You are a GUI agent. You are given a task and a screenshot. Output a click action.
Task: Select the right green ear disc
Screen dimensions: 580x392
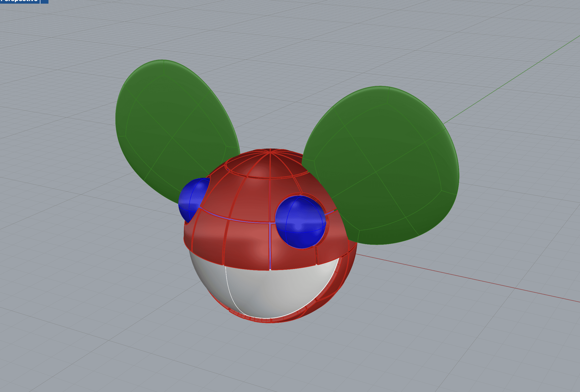click(x=391, y=156)
